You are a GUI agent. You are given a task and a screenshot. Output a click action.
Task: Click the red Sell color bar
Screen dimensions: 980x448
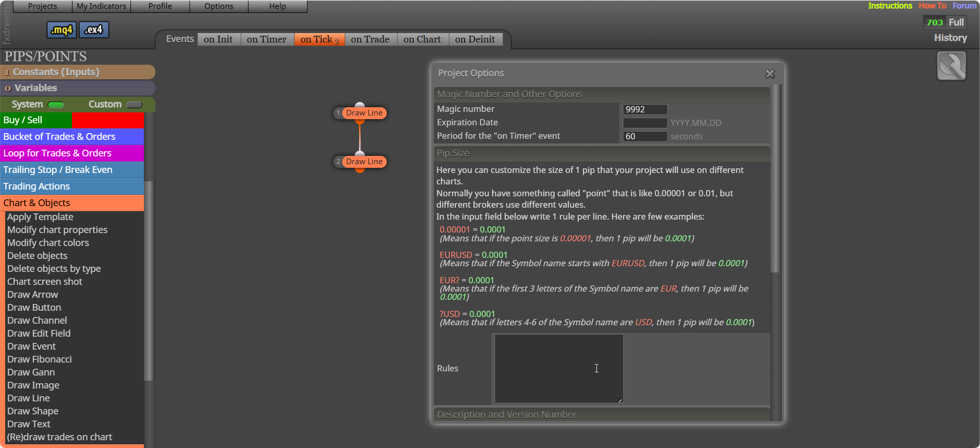(108, 120)
